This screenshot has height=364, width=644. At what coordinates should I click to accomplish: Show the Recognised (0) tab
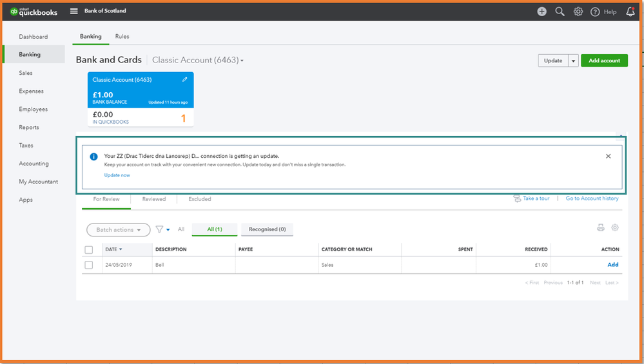point(267,229)
